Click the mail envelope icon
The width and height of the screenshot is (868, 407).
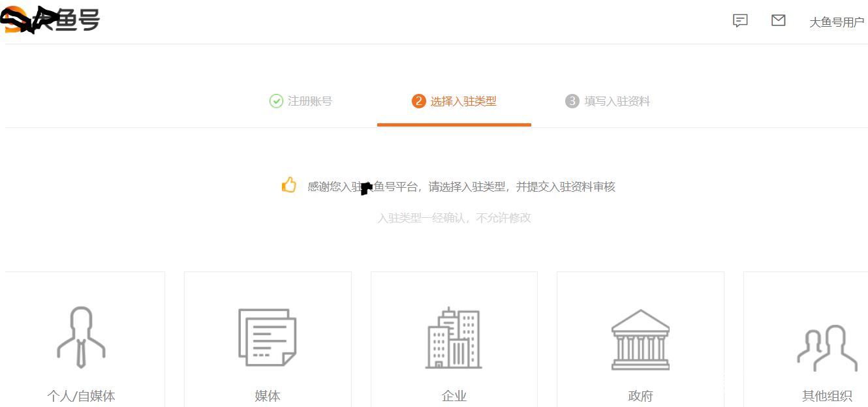(778, 20)
